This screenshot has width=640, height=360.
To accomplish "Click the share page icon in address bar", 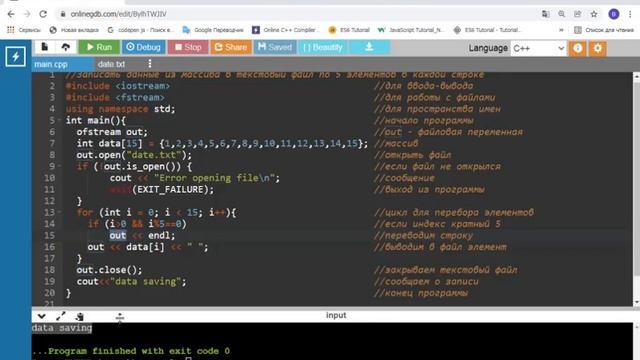I will click(578, 14).
